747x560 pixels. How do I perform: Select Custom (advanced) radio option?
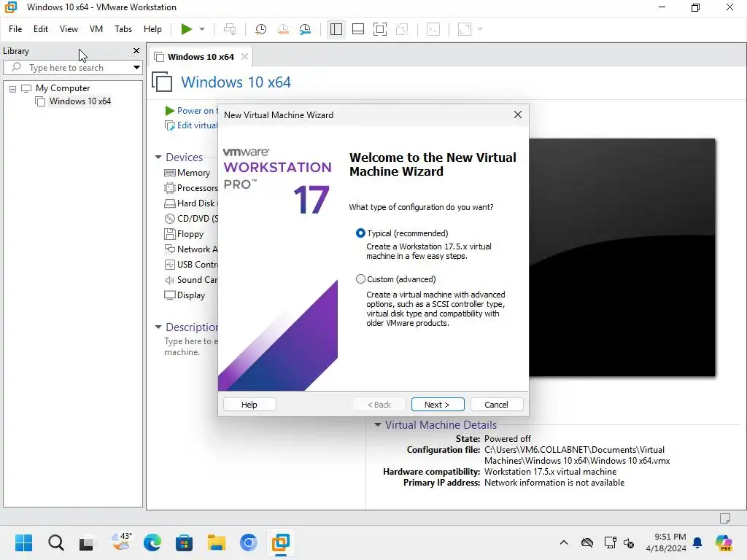360,279
